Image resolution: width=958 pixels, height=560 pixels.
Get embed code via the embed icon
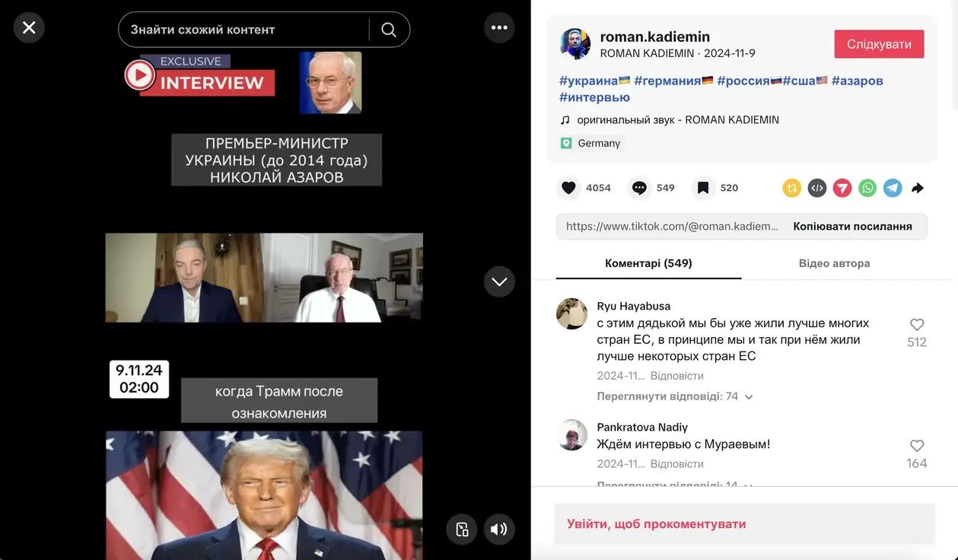click(817, 188)
